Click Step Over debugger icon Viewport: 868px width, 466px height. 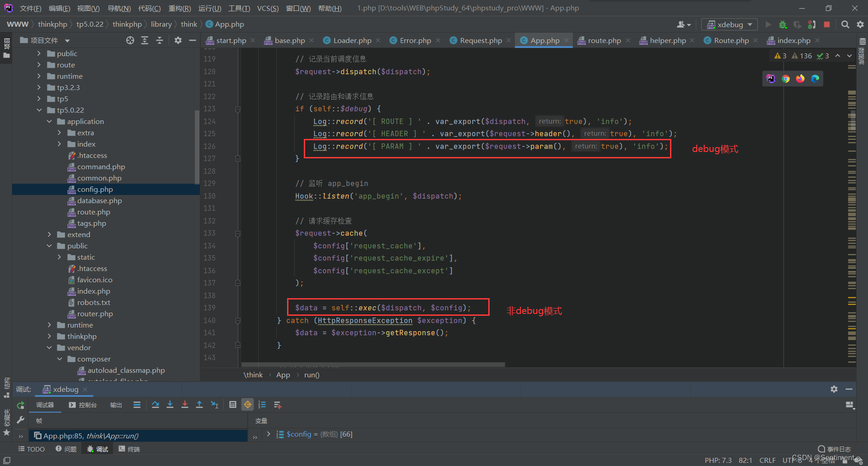point(156,405)
